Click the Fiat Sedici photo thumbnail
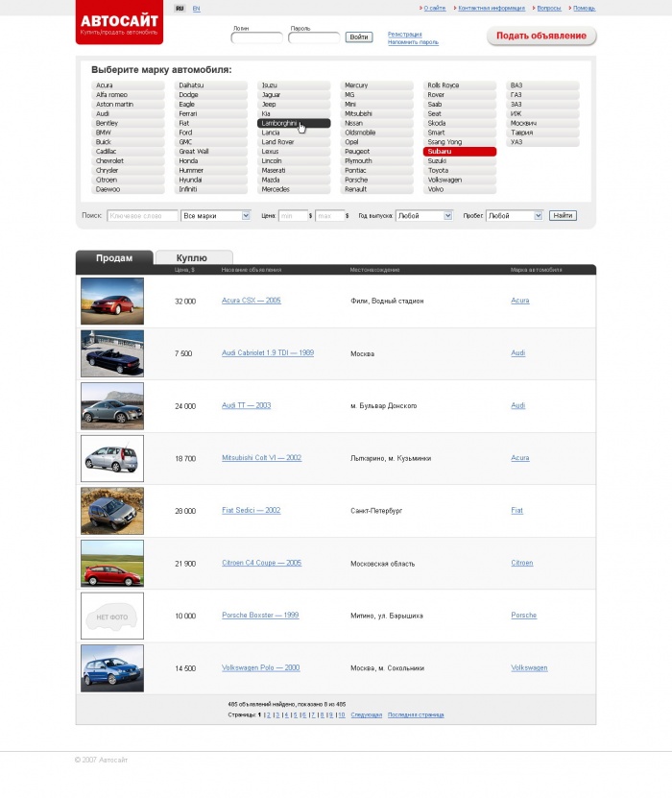 click(112, 511)
